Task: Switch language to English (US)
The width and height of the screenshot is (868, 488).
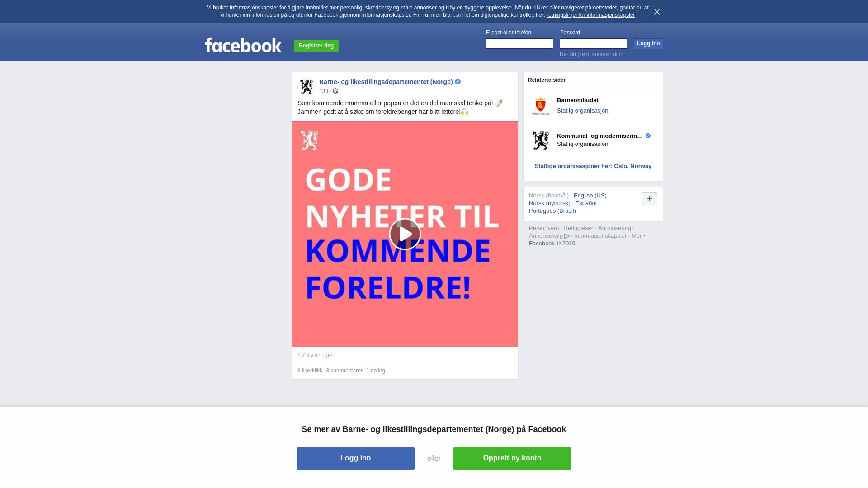Action: click(590, 196)
